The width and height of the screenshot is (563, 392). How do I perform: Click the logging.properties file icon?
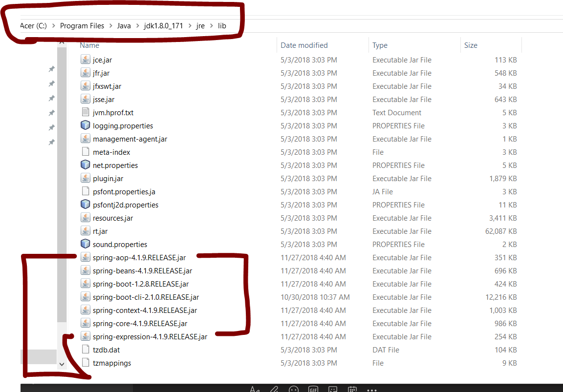point(85,125)
